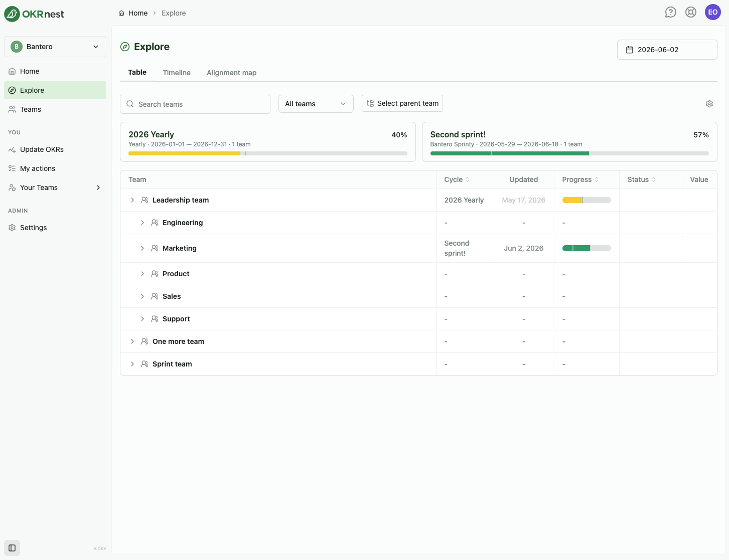Expand the Sales team row

tap(142, 296)
